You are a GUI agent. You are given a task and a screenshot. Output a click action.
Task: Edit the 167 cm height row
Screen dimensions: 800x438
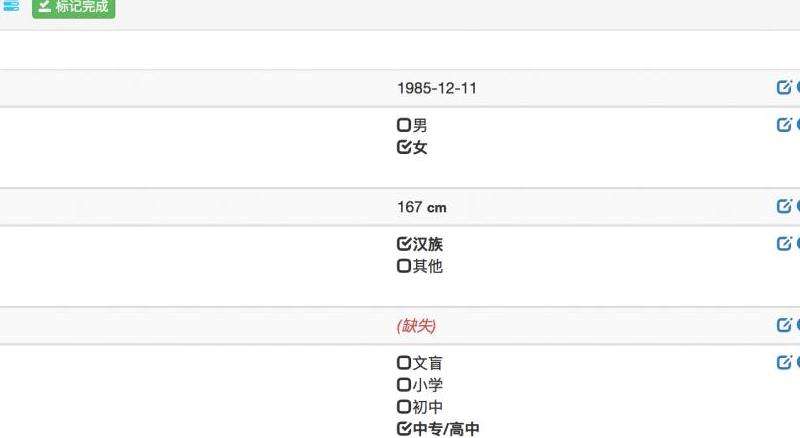[x=784, y=206]
